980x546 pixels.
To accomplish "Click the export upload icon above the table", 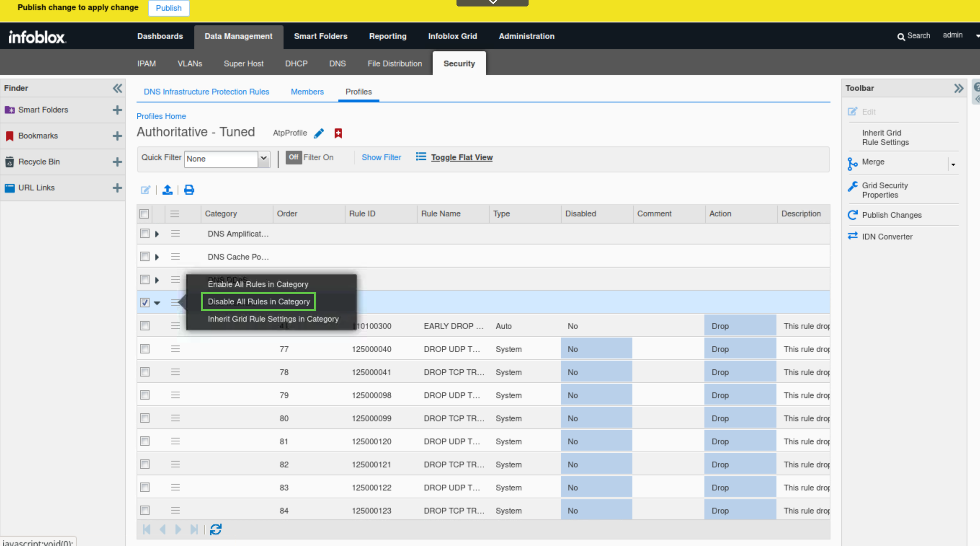I will (168, 190).
